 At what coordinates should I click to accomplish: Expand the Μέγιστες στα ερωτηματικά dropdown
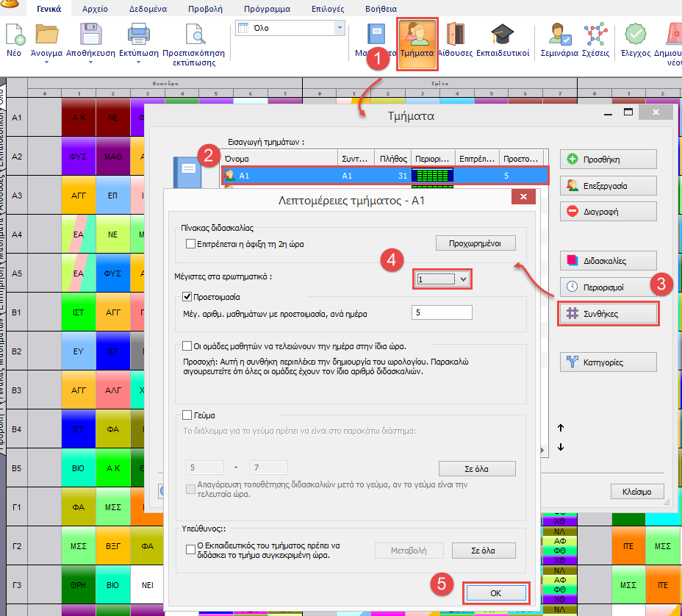coord(463,279)
